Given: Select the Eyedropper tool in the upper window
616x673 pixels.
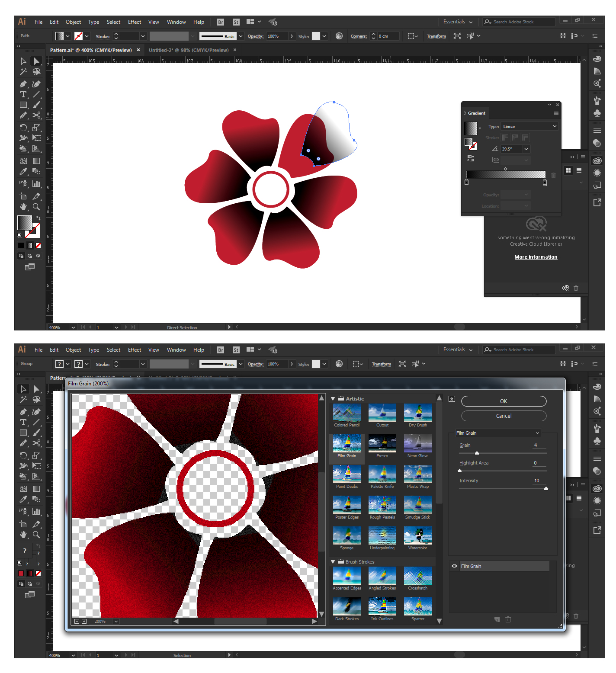Looking at the screenshot, I should point(23,172).
